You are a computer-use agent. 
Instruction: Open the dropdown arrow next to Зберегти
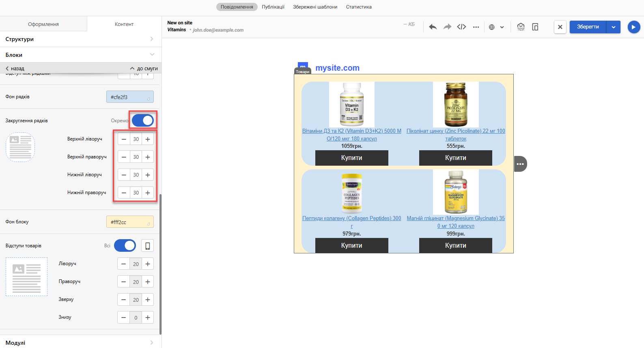[614, 27]
